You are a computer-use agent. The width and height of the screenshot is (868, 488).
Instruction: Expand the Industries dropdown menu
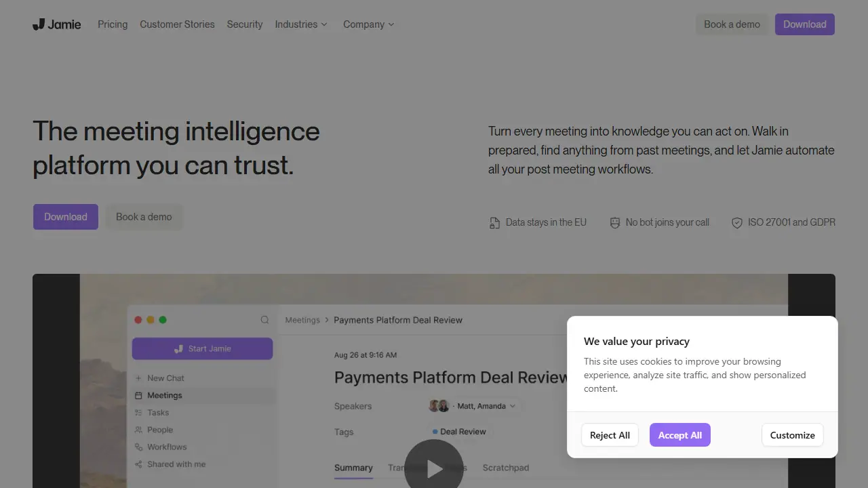(x=301, y=24)
